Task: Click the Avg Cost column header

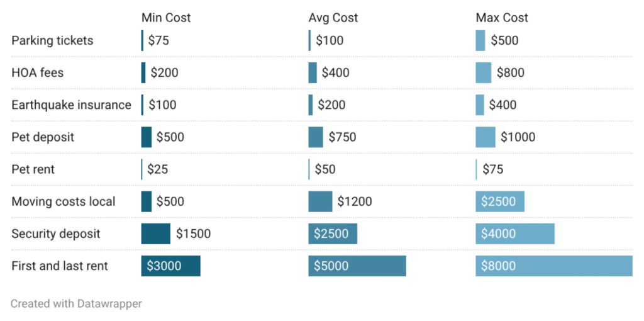Action: (x=333, y=18)
